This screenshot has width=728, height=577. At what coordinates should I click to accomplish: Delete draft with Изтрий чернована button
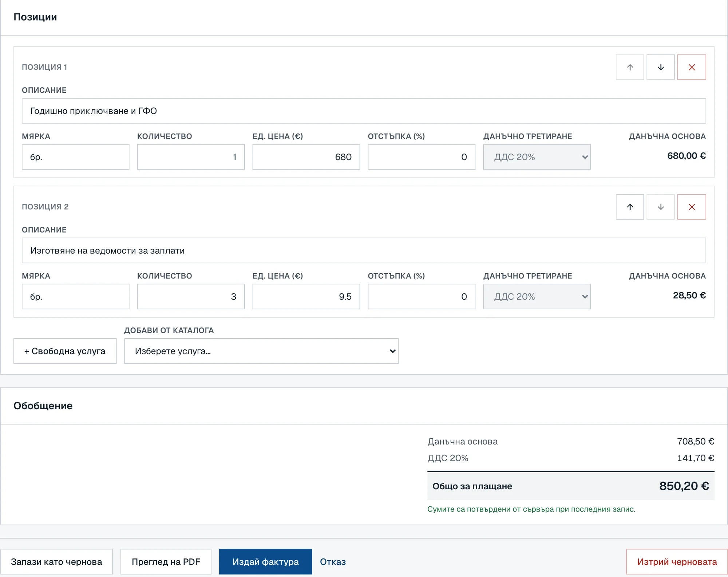coord(677,562)
